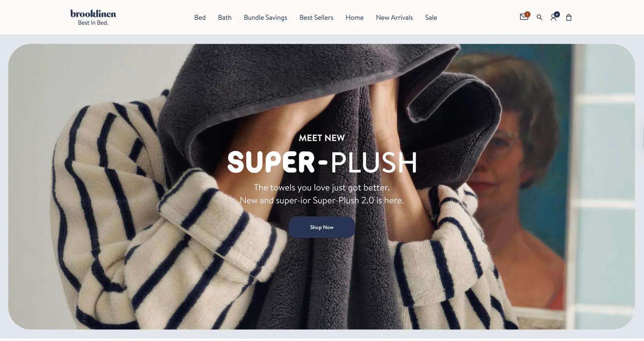Viewport: 644px width, 341px height.
Task: Click the MEET NEW banner text
Action: click(322, 138)
